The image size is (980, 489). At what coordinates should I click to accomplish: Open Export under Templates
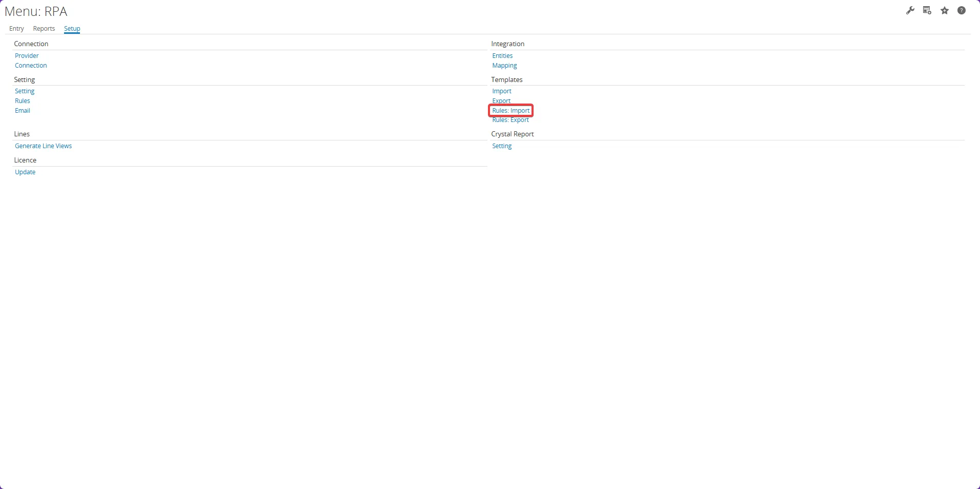(501, 100)
